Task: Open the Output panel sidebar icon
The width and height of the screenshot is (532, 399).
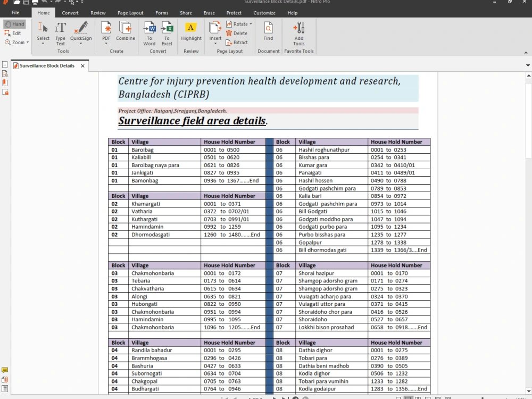Action: tap(5, 389)
